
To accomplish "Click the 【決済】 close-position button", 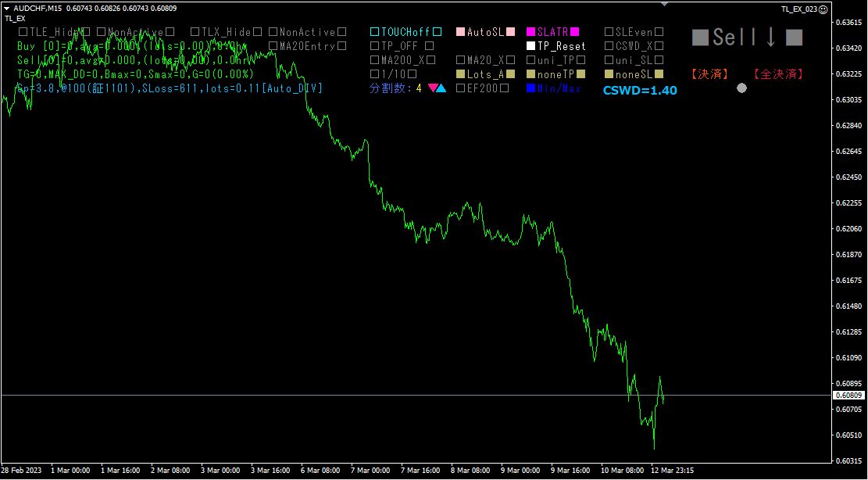I will (x=709, y=74).
